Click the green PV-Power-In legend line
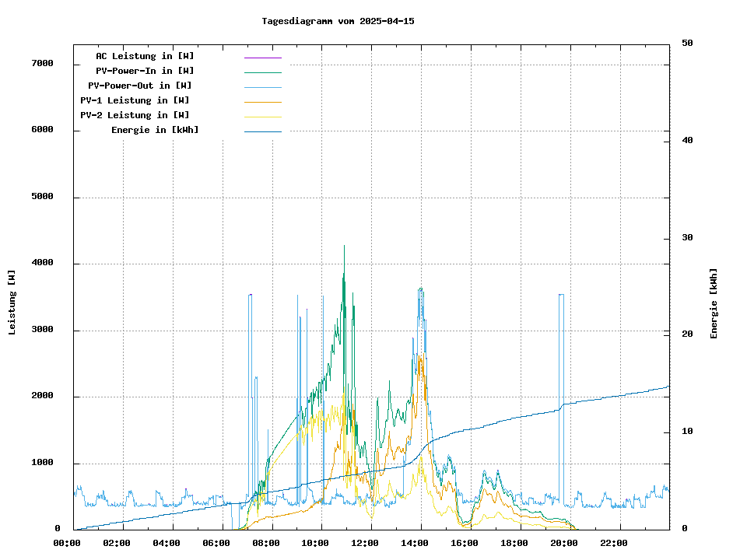The width and height of the screenshot is (747, 560). coord(262,72)
